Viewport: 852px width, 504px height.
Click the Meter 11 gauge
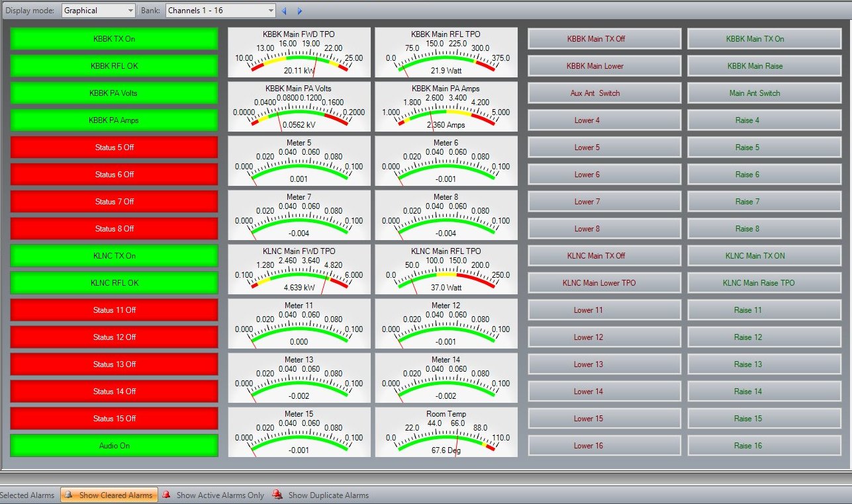pyautogui.click(x=299, y=324)
